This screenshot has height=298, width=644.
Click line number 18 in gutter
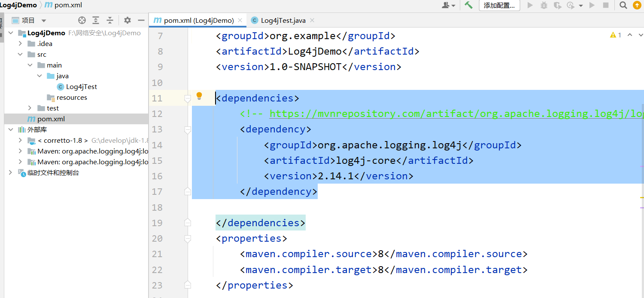point(157,207)
